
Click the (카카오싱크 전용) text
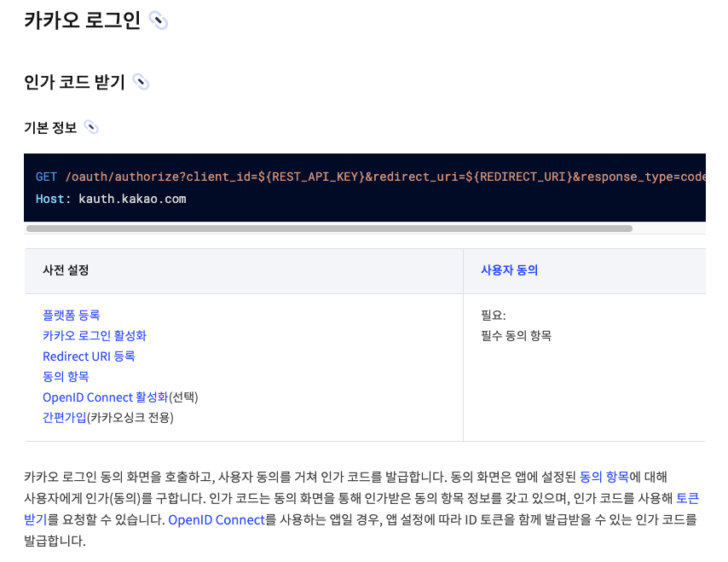click(x=130, y=418)
